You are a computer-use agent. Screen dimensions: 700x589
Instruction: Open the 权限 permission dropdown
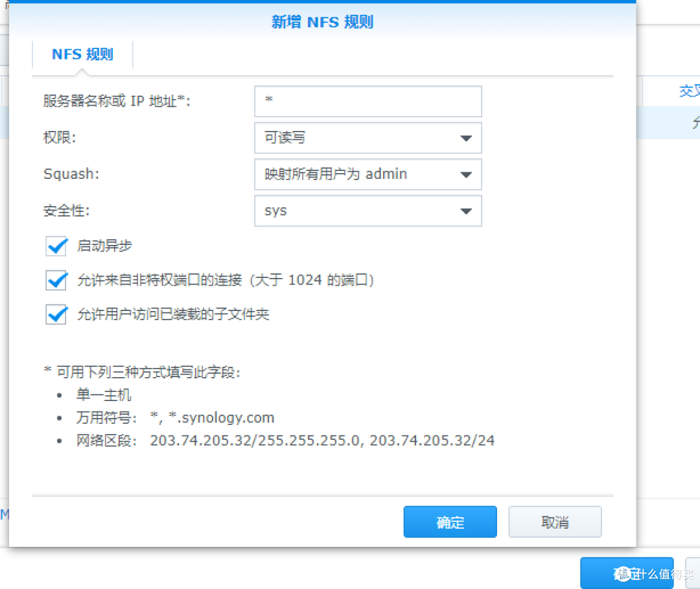coord(367,137)
